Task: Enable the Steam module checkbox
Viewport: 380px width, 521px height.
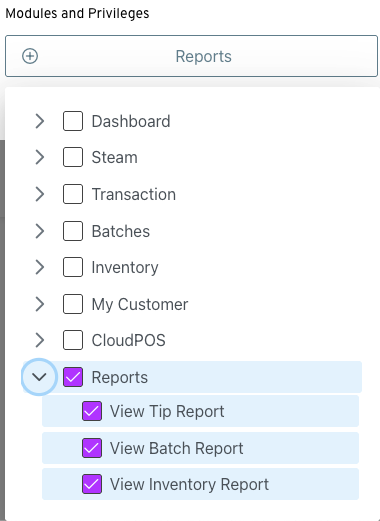Action: (73, 157)
